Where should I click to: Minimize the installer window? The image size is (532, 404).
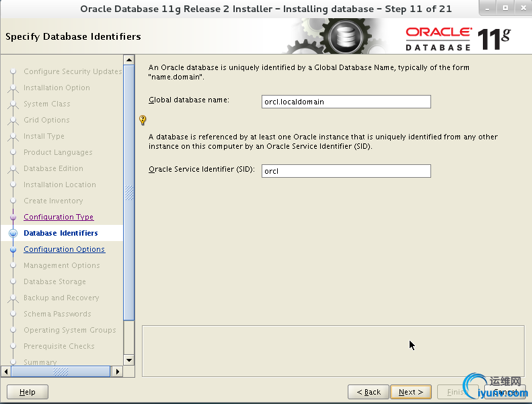[x=488, y=8]
